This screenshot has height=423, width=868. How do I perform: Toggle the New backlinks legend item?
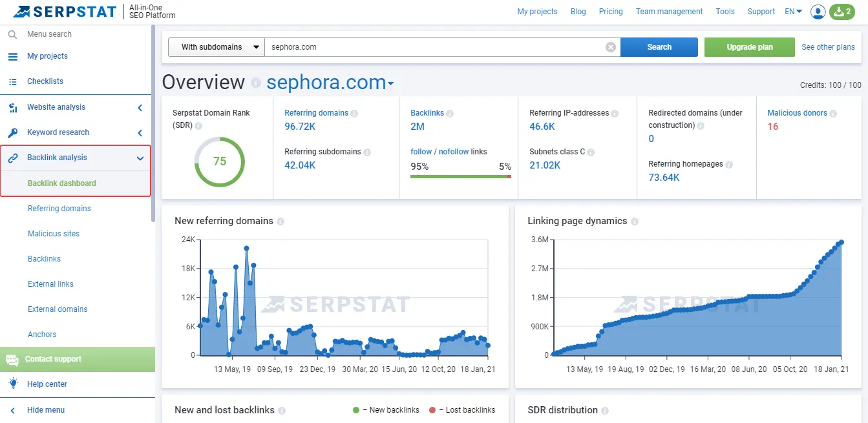(386, 410)
